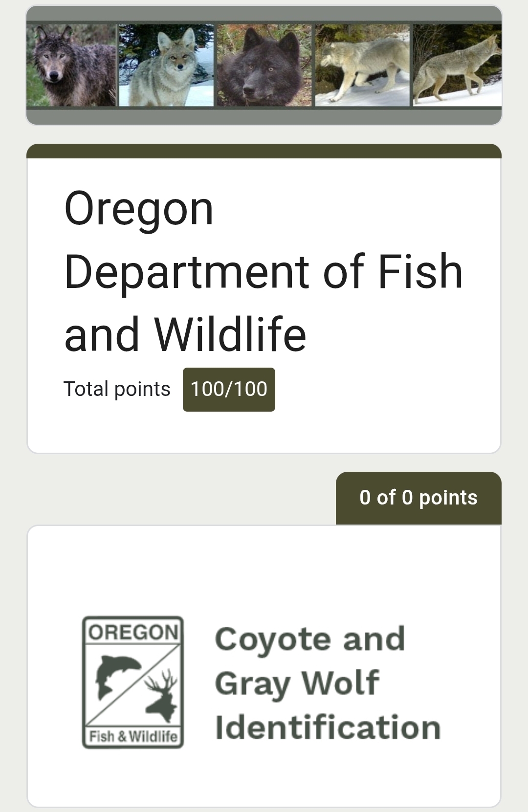The height and width of the screenshot is (812, 528).
Task: Click the OREGON text atop the logo
Action: (x=133, y=633)
